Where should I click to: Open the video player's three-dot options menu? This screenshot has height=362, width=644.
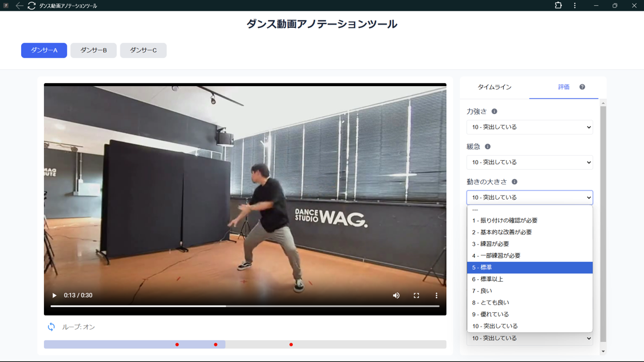(x=437, y=295)
